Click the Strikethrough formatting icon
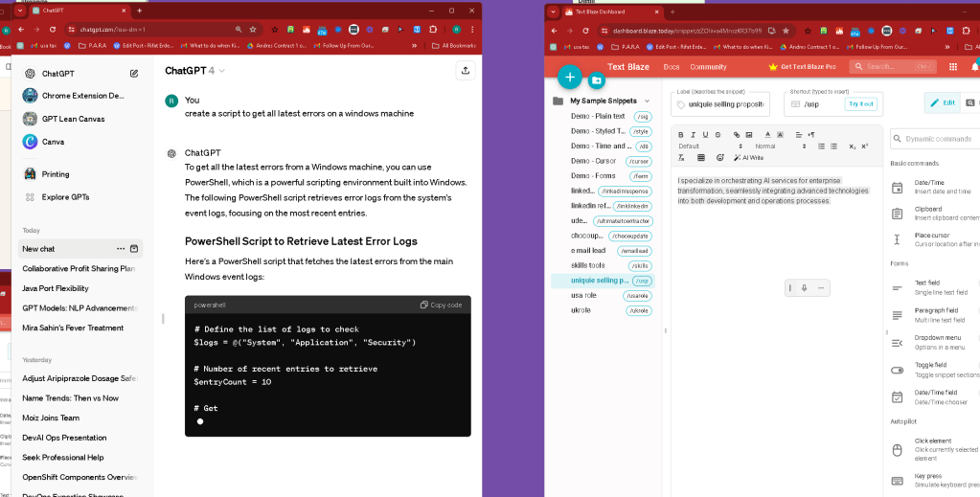The height and width of the screenshot is (497, 980). click(718, 134)
